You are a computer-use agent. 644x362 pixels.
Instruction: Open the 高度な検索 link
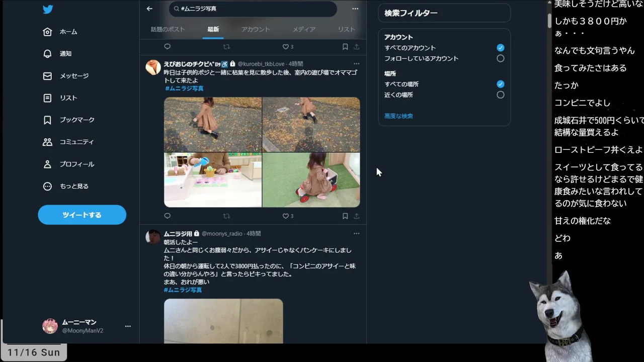pyautogui.click(x=398, y=116)
